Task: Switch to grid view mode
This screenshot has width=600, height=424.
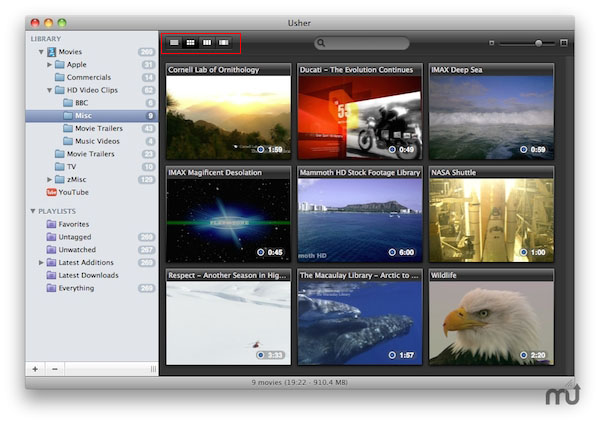Action: click(190, 43)
